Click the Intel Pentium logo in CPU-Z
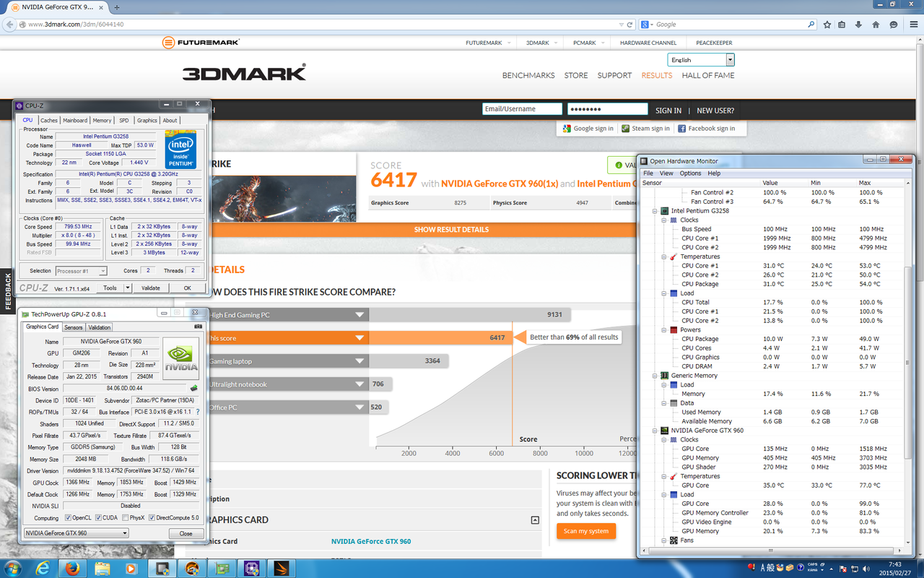Viewport: 924px width, 578px height. [x=180, y=148]
